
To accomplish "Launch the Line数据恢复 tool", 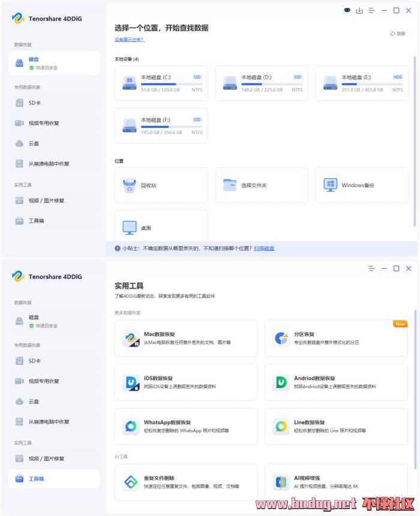I will click(x=336, y=427).
